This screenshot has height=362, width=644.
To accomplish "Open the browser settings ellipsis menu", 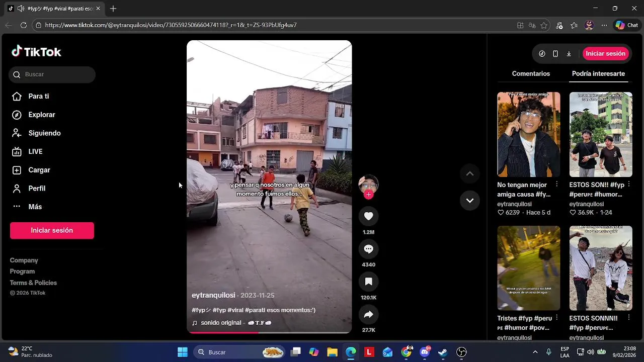I will point(604,25).
